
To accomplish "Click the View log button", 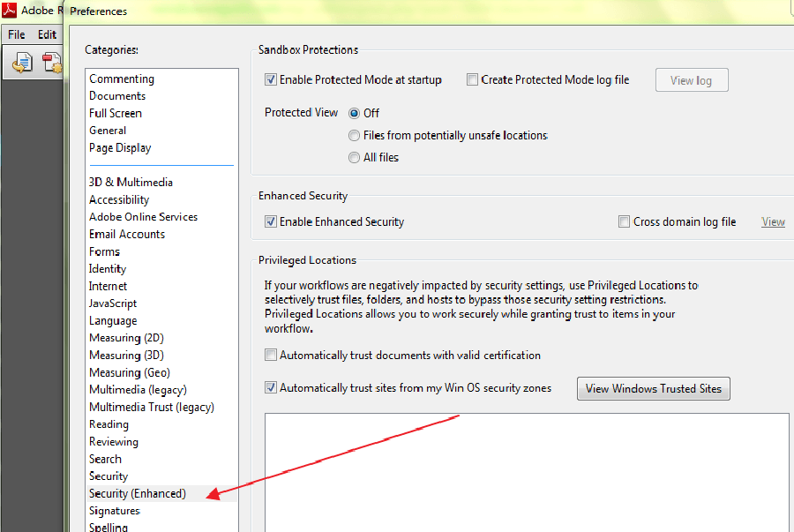I will [x=691, y=80].
